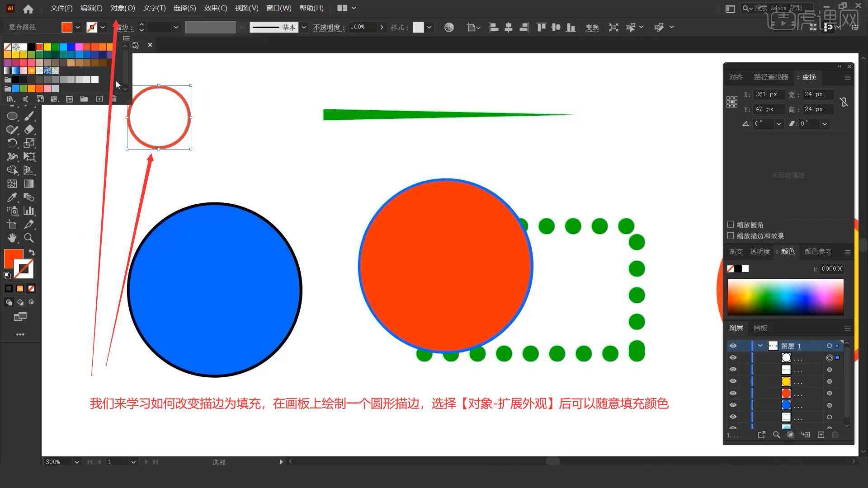Screen dimensions: 868x488
Task: Open the 文件(F) menu
Action: coord(61,8)
